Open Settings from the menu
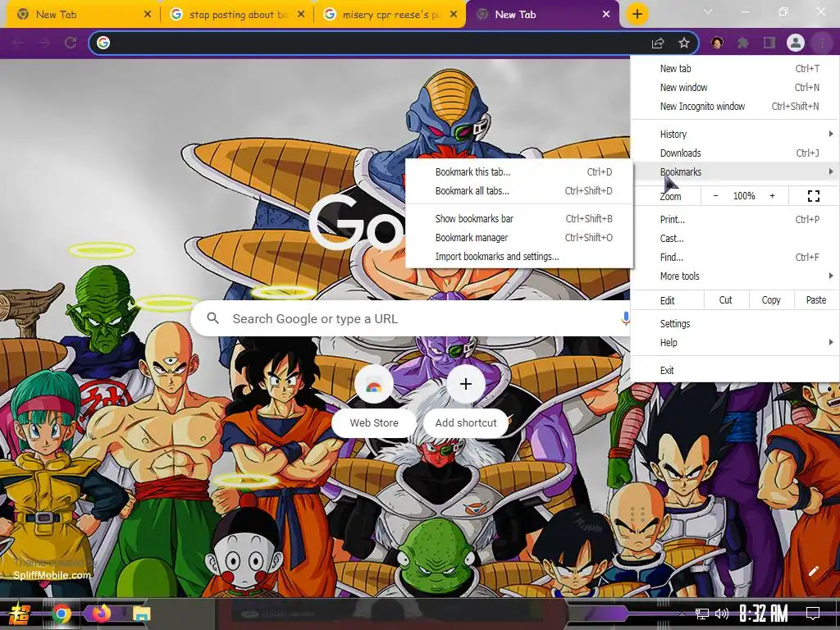This screenshot has width=840, height=630. pyautogui.click(x=735, y=323)
